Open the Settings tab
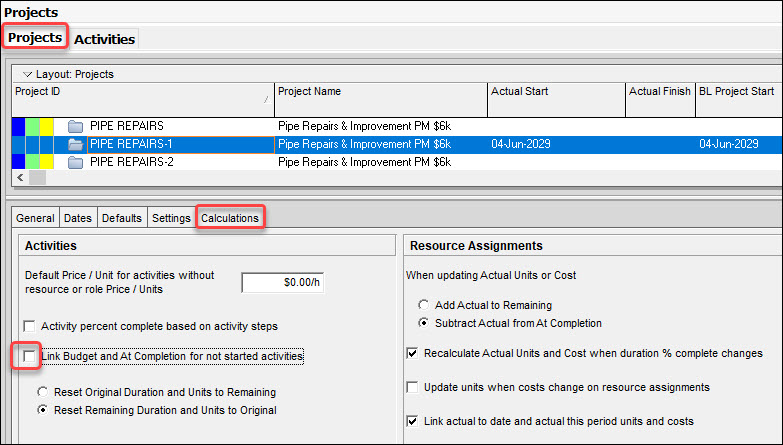This screenshot has height=445, width=783. (171, 218)
